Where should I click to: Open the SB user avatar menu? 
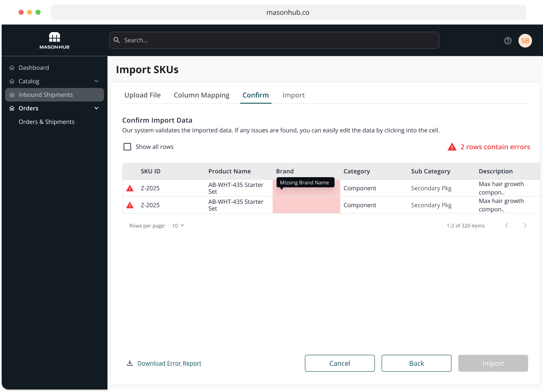(x=525, y=41)
